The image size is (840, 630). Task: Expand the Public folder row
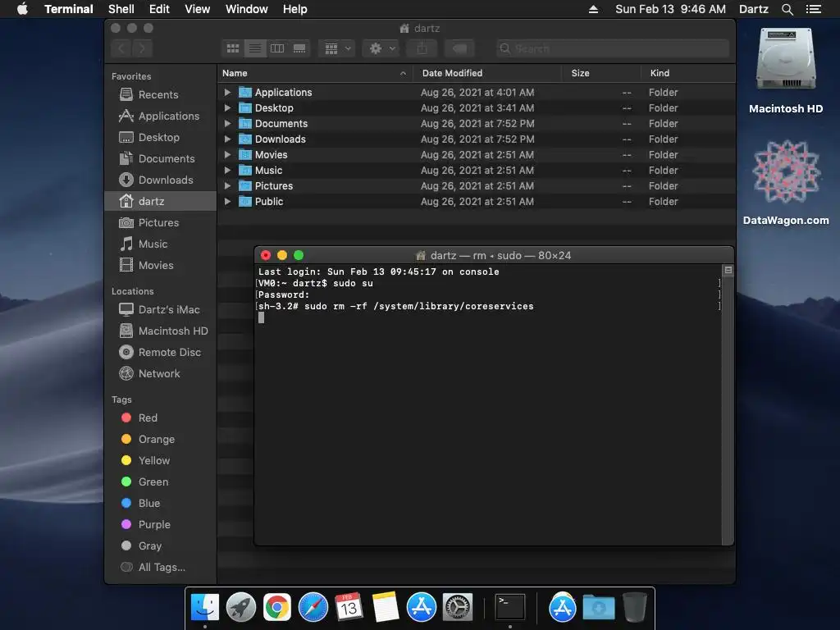[227, 202]
